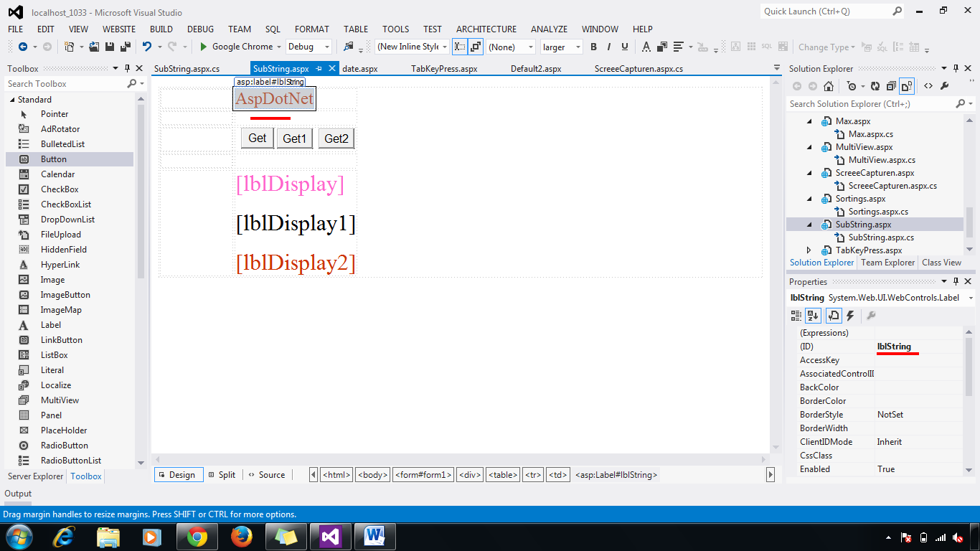
Task: Toggle Italic formatting in the toolbar
Action: pos(609,46)
